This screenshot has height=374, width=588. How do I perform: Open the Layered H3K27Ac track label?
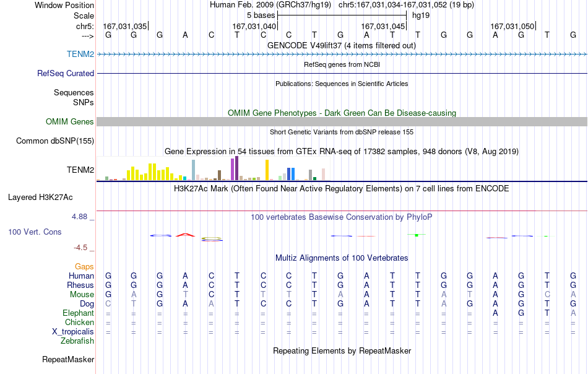(40, 198)
